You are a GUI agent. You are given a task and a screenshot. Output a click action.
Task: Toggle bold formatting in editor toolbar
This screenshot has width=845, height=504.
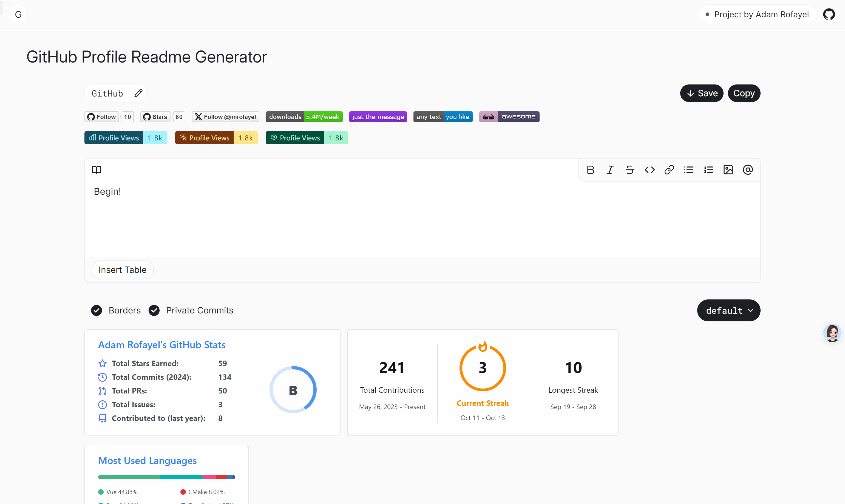click(590, 170)
